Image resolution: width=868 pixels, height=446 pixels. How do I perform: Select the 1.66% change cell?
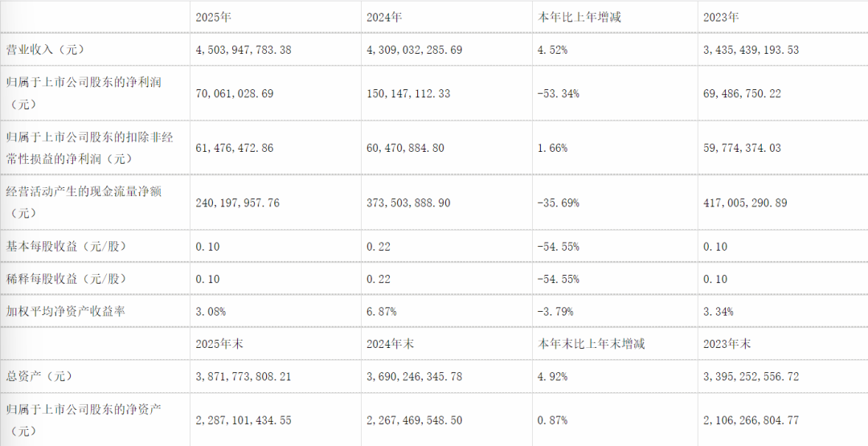coord(553,148)
